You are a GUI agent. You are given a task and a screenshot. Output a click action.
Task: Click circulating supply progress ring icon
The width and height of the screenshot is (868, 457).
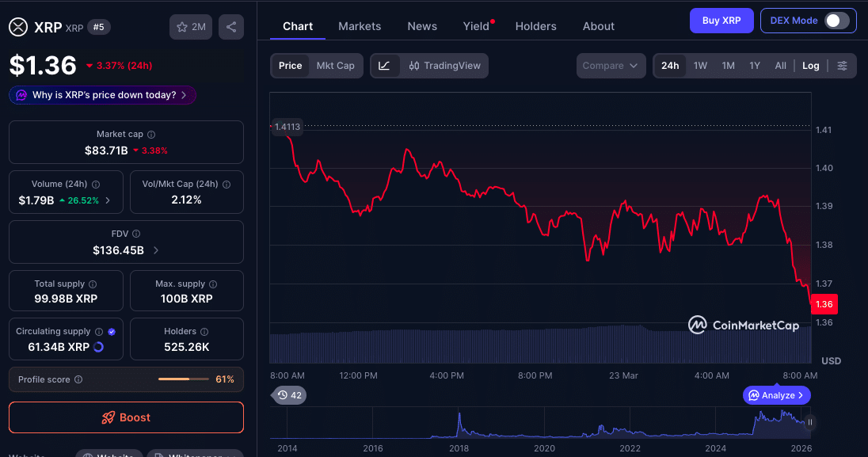click(98, 348)
